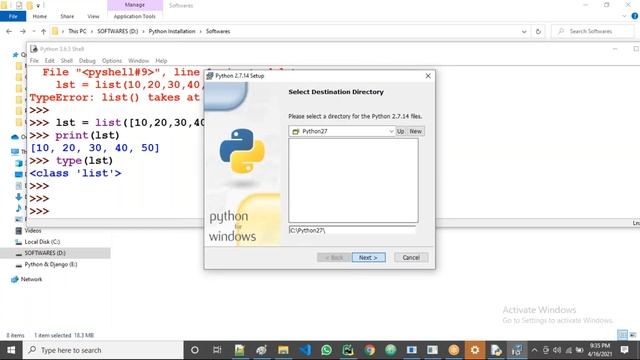Open the recent locations dropdown arrow in Explorer

[x=33, y=31]
